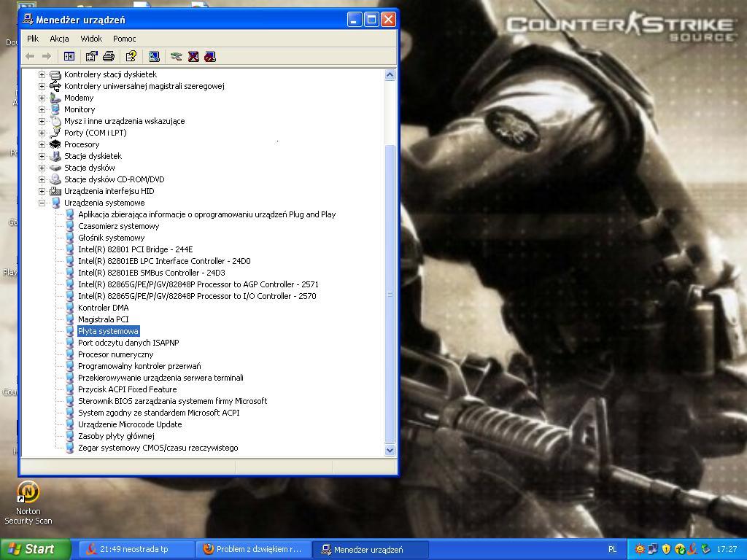Image resolution: width=747 pixels, height=560 pixels.
Task: Expand the Monitory node
Action: 42,109
